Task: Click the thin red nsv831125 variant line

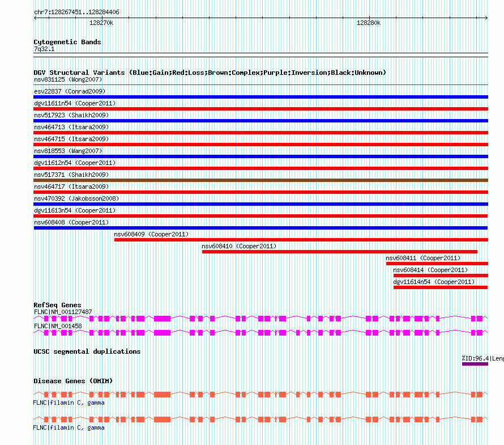Action: tap(260, 85)
